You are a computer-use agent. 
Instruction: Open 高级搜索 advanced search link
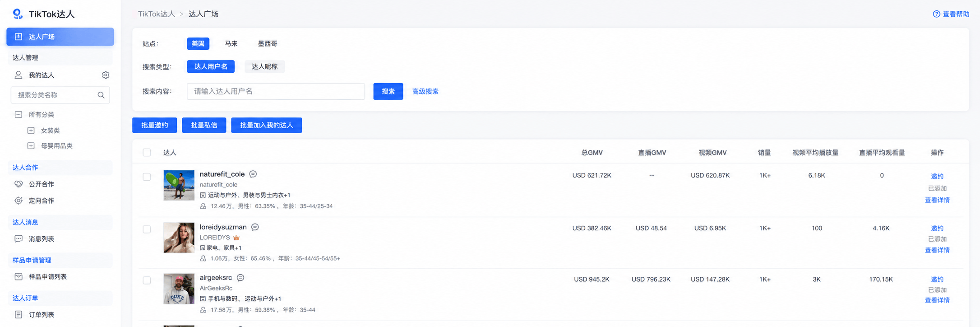click(425, 91)
